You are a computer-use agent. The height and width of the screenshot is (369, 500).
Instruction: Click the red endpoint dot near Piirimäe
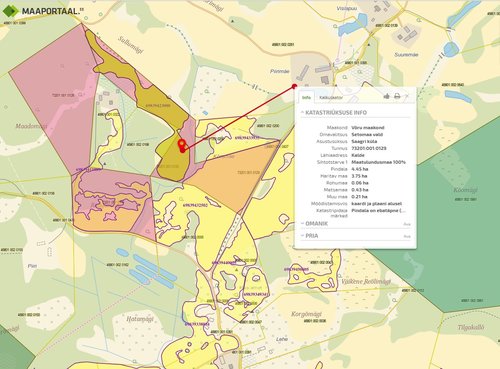294,86
